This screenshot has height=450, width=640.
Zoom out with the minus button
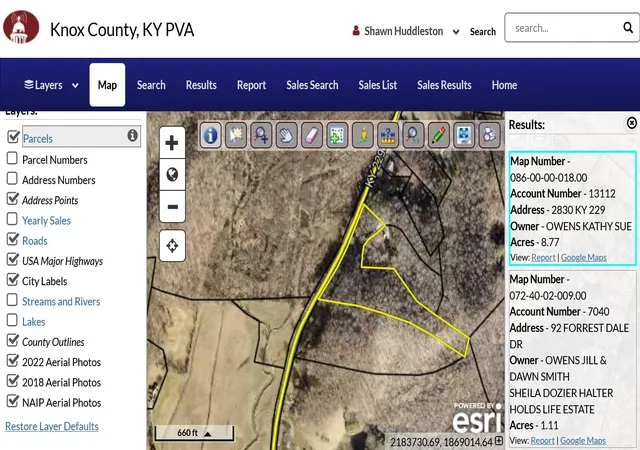(x=172, y=207)
